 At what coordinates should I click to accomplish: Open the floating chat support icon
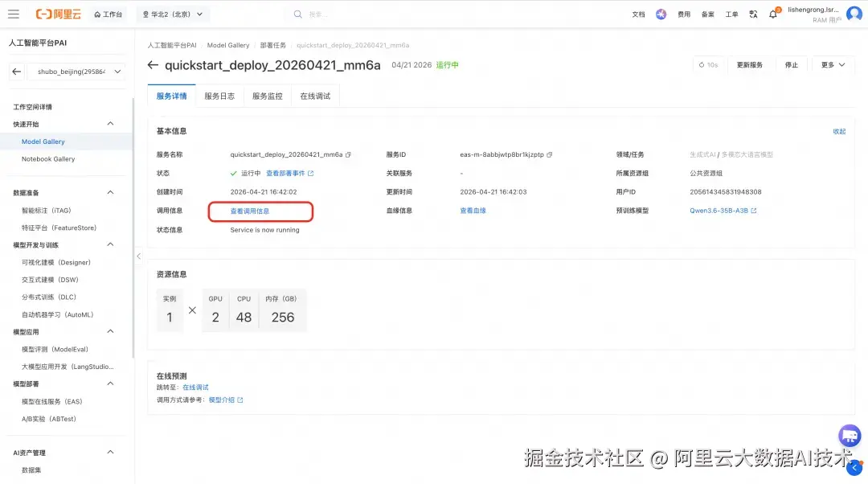tap(850, 435)
